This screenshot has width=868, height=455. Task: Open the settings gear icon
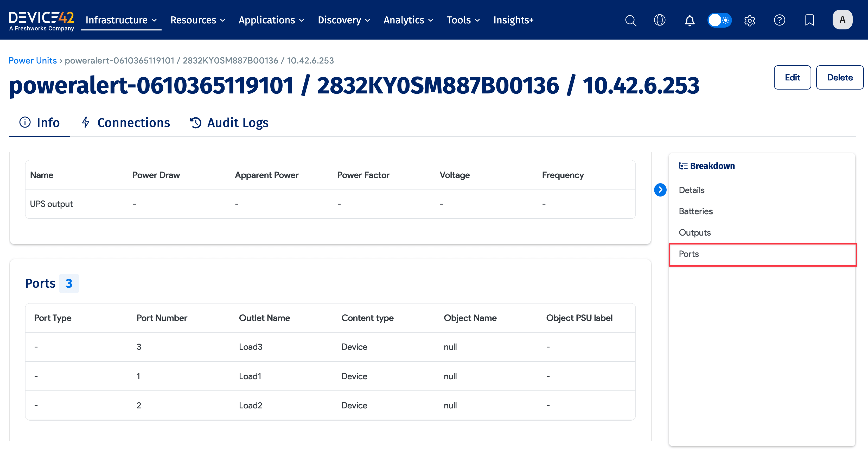(749, 20)
